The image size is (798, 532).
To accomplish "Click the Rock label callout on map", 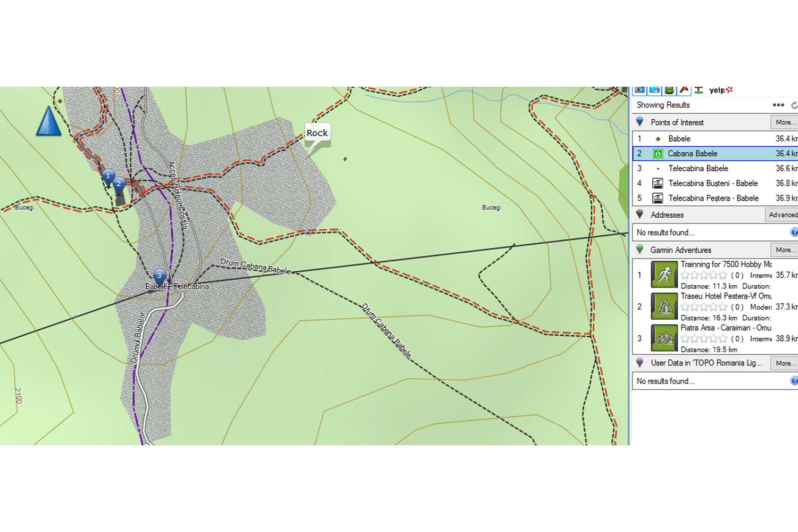I will click(317, 133).
